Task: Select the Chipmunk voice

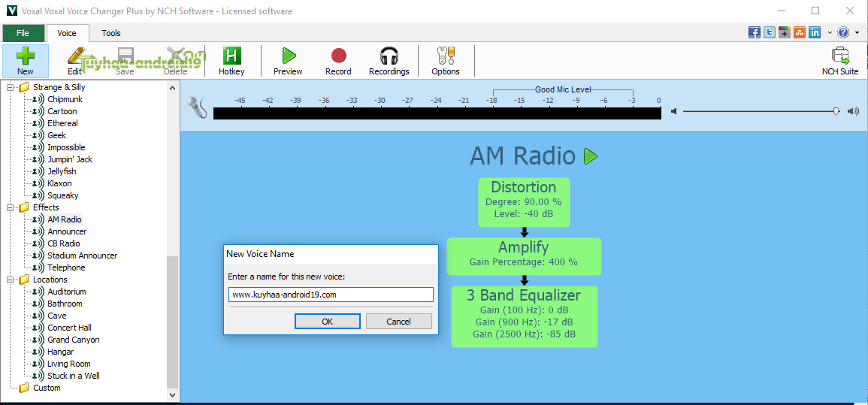Action: (x=65, y=100)
